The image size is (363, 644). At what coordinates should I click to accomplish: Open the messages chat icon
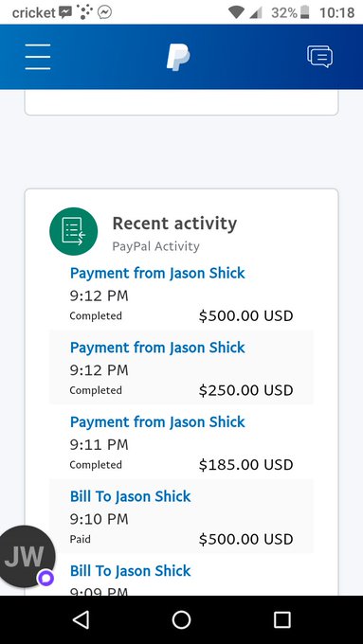point(319,57)
